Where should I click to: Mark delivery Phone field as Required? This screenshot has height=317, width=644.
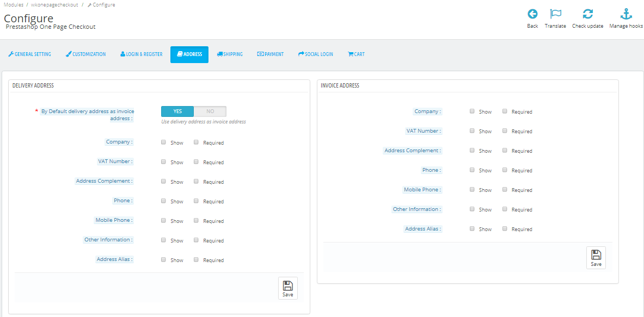[196, 201]
